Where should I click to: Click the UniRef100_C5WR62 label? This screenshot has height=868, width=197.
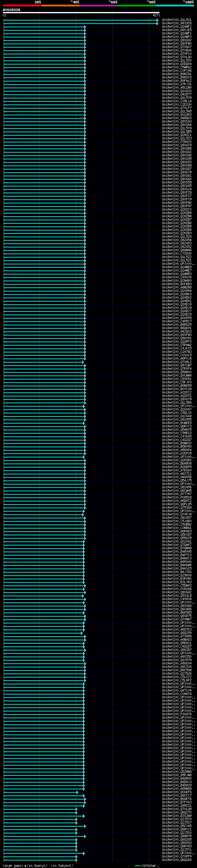176,67
